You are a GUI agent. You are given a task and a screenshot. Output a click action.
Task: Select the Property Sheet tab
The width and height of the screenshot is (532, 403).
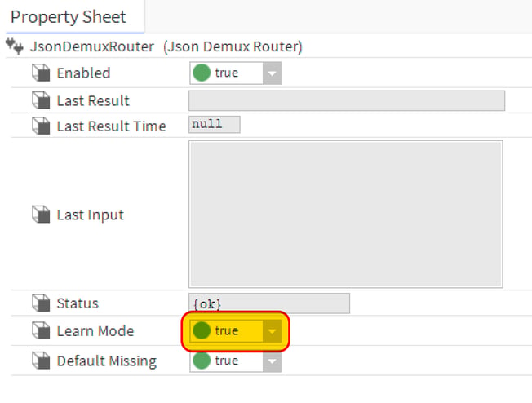[x=69, y=16]
